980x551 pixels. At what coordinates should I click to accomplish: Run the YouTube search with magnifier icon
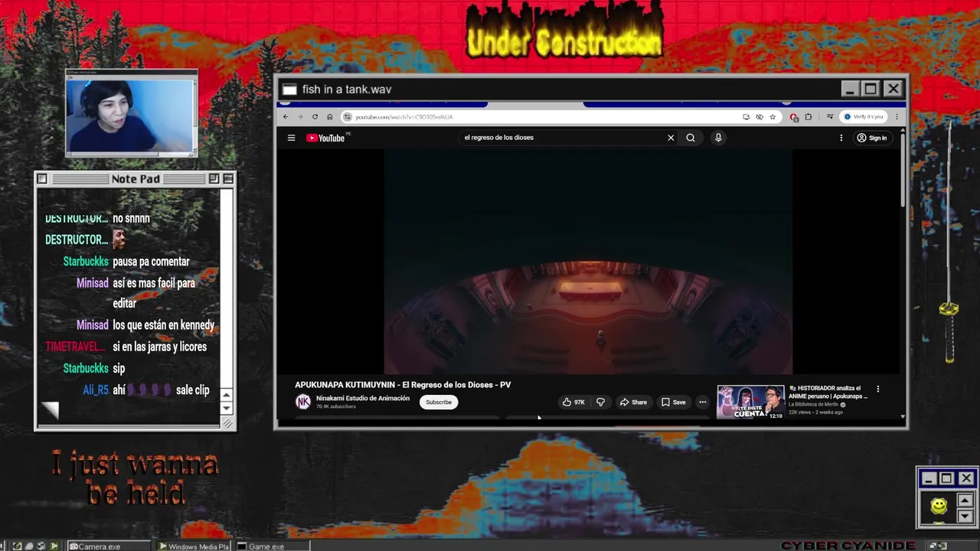(691, 138)
